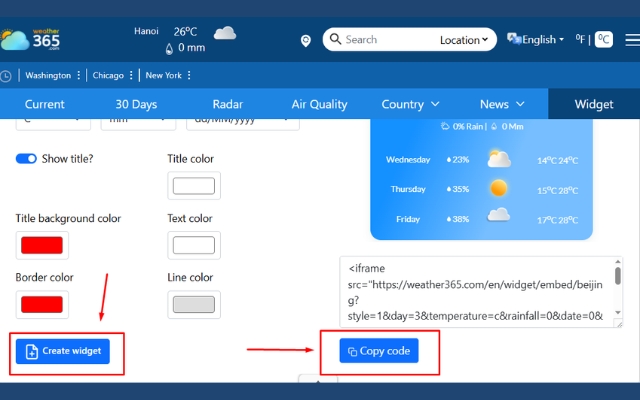Click the Weather 365 logo
Viewport: 640px width, 400px height.
[x=30, y=40]
